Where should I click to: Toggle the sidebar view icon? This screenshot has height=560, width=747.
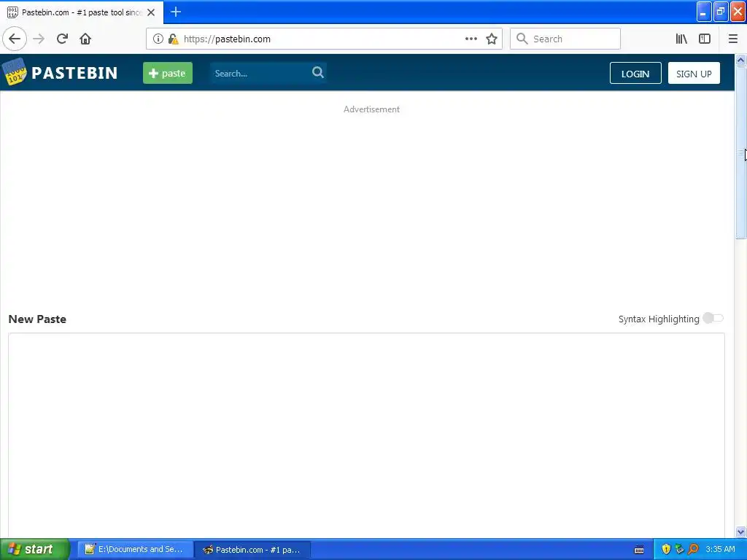(x=705, y=39)
